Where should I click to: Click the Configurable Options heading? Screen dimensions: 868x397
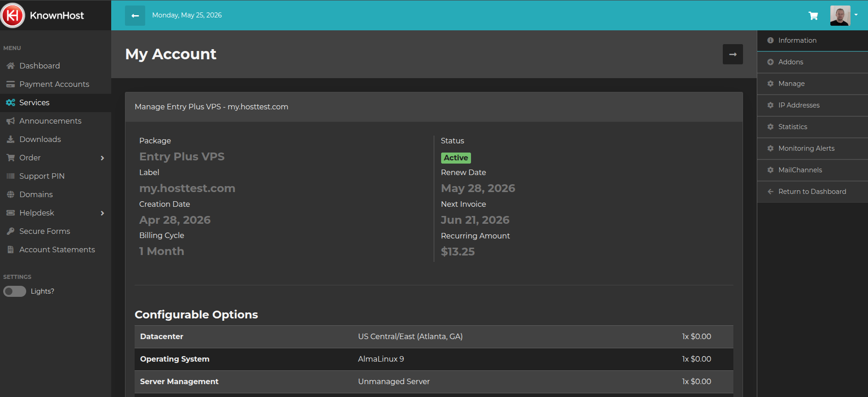click(196, 315)
